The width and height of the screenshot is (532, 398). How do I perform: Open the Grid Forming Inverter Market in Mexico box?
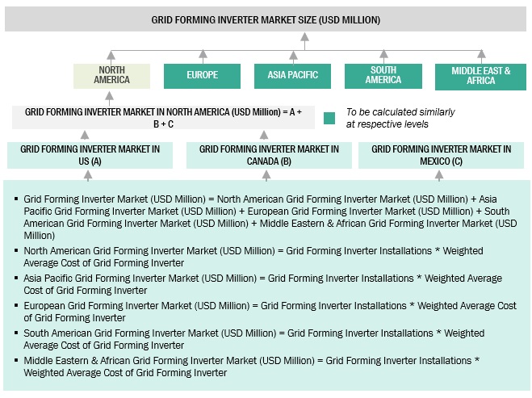tap(441, 155)
